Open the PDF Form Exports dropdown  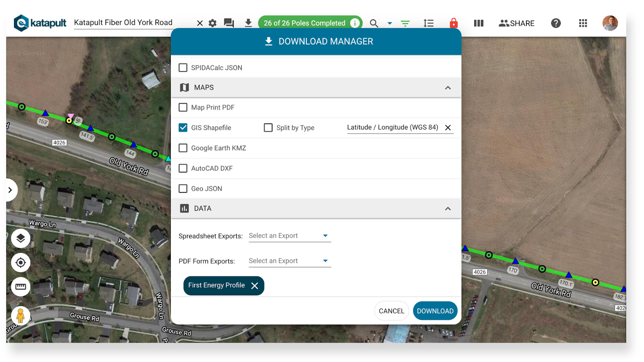tap(290, 261)
